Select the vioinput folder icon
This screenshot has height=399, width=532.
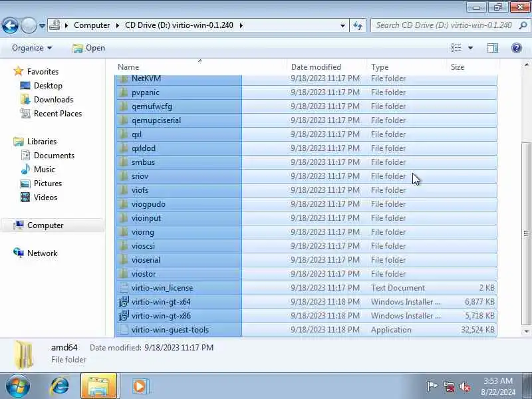(124, 218)
